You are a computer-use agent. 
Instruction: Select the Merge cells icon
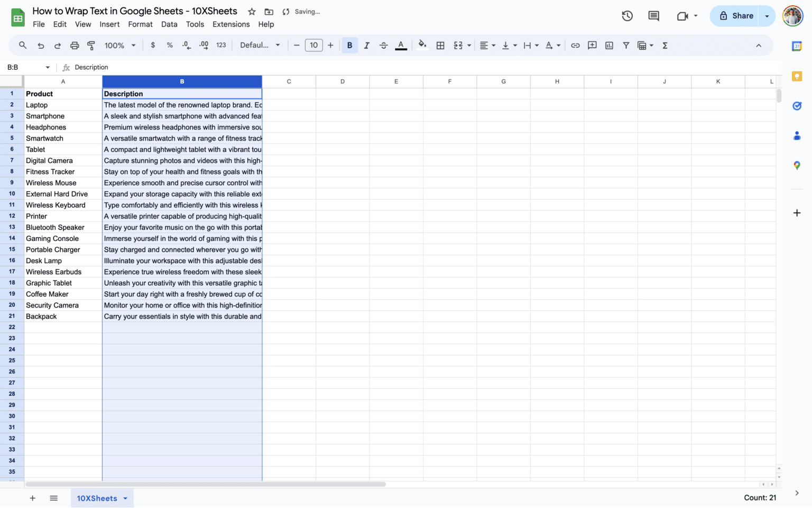click(458, 45)
